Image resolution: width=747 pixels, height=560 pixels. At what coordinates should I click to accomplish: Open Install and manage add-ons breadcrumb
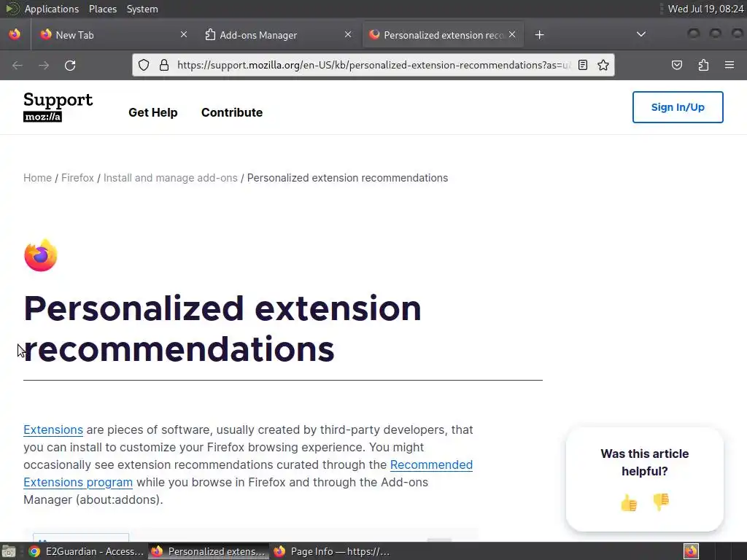click(x=171, y=178)
